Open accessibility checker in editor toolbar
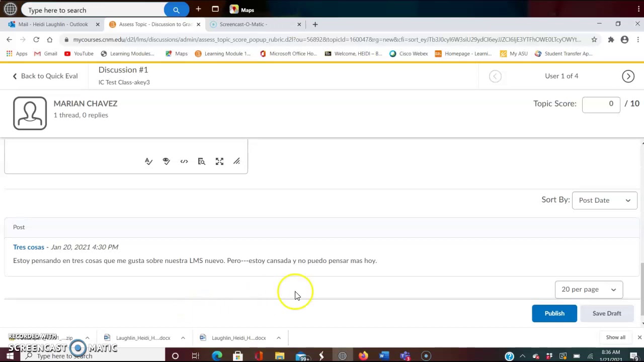 (x=166, y=161)
